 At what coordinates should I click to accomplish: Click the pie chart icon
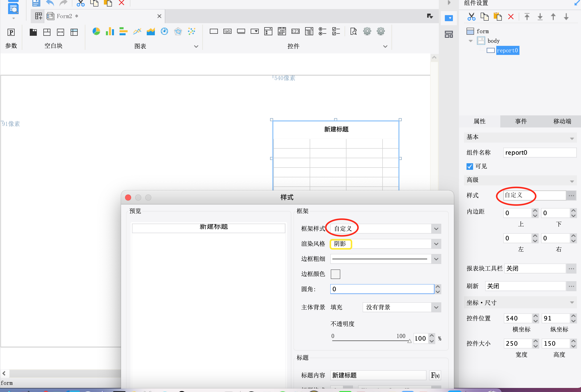click(x=96, y=31)
